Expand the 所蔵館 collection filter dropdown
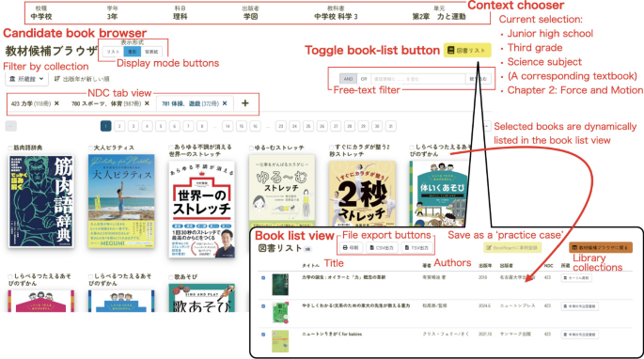This screenshot has height=359, width=644. 26,78
